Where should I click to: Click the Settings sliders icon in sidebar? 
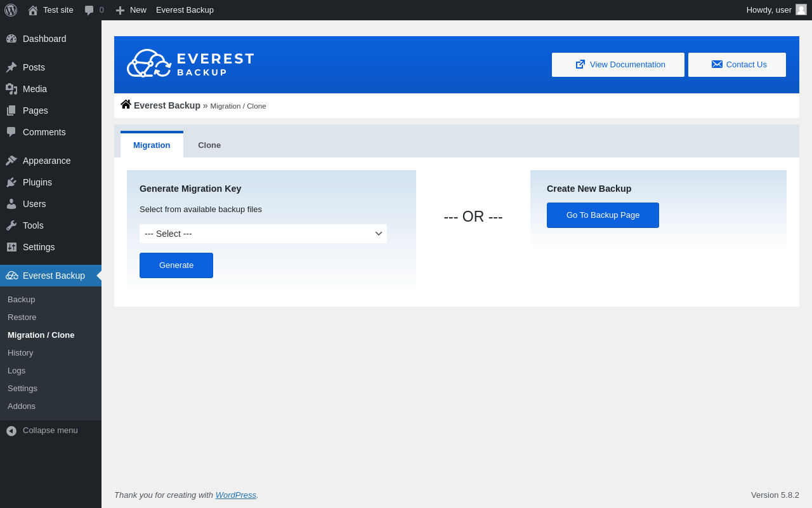click(x=11, y=247)
